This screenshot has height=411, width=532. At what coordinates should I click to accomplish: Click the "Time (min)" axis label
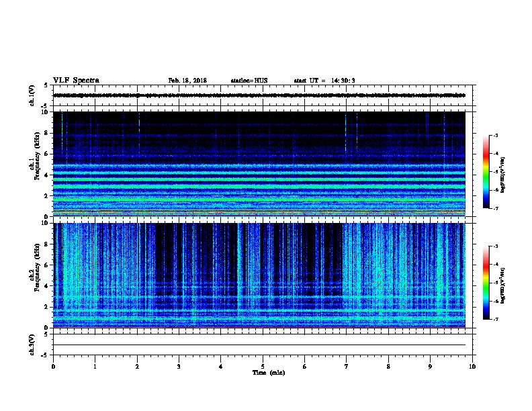pyautogui.click(x=269, y=373)
